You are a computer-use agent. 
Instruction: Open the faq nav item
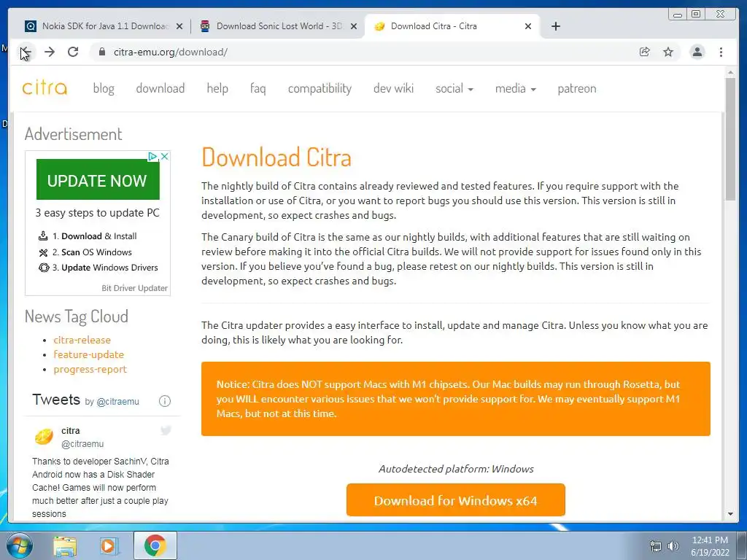tap(258, 88)
